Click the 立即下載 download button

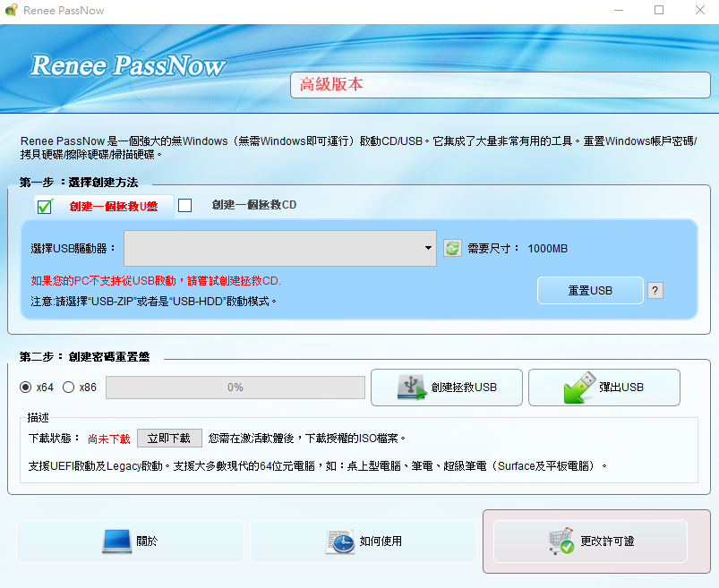pos(169,439)
